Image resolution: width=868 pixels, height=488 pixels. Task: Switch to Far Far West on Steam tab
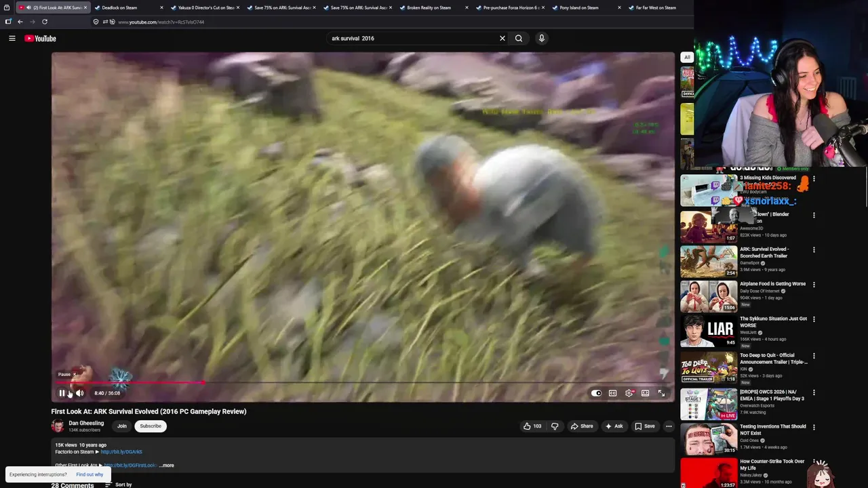(656, 7)
